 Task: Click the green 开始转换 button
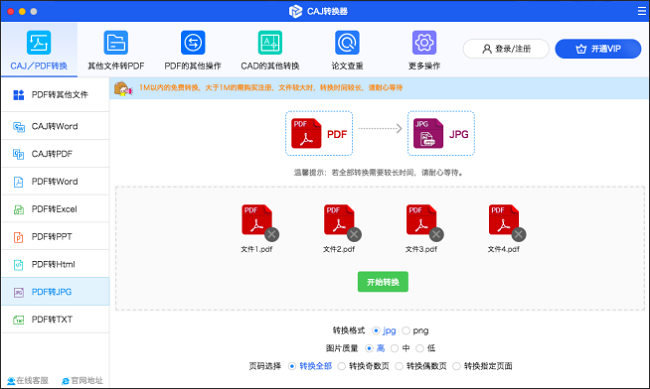point(383,282)
